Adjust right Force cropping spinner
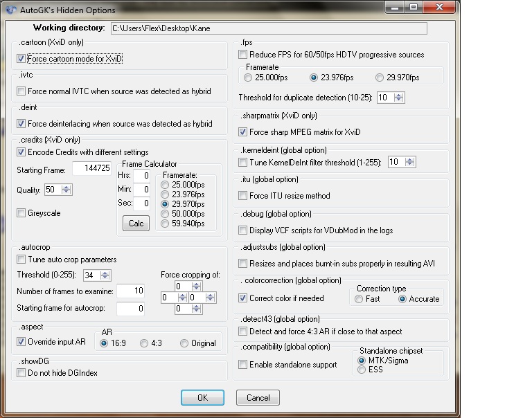Screen dimensions: 532x418 pyautogui.click(x=210, y=298)
